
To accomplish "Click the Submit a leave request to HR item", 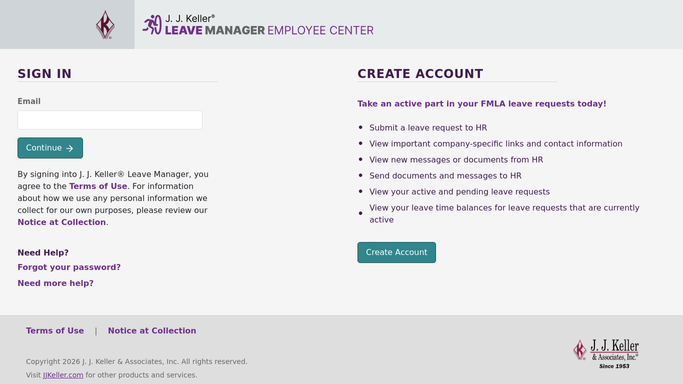I will (x=428, y=128).
